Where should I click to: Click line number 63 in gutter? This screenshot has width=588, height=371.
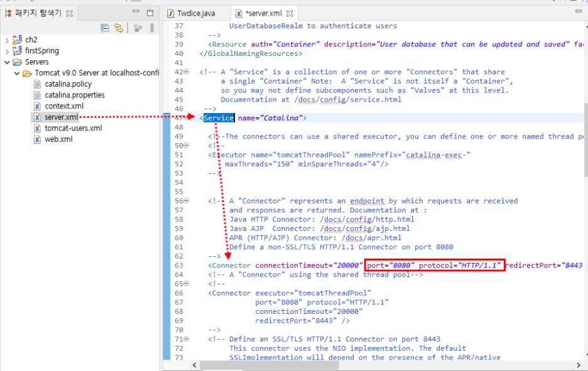point(179,266)
